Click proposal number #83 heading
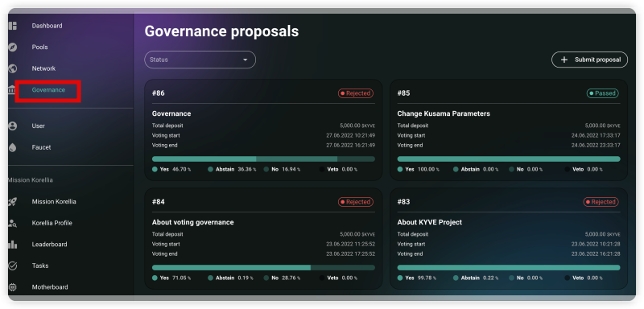This screenshot has height=309, width=644. pyautogui.click(x=403, y=202)
